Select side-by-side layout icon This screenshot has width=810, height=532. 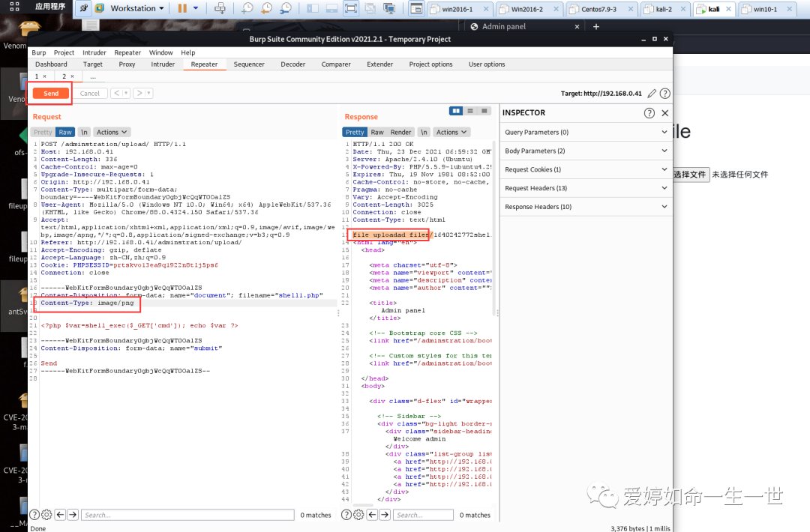456,111
